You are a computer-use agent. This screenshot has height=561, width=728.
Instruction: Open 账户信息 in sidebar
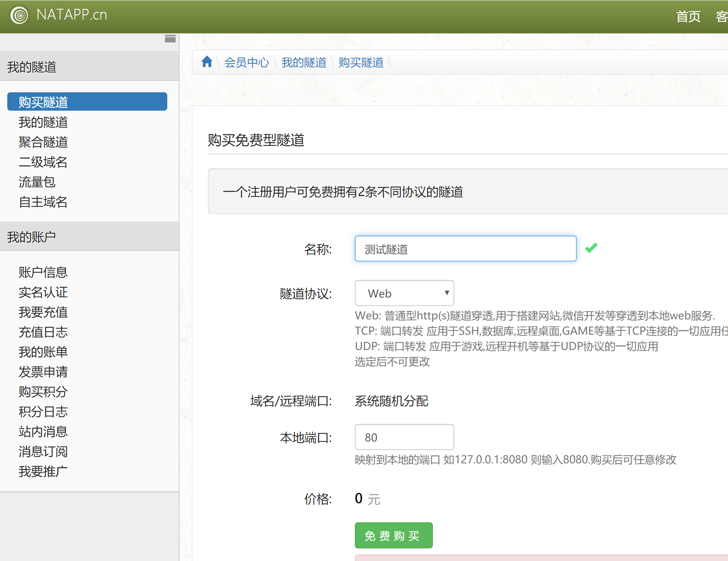click(43, 272)
